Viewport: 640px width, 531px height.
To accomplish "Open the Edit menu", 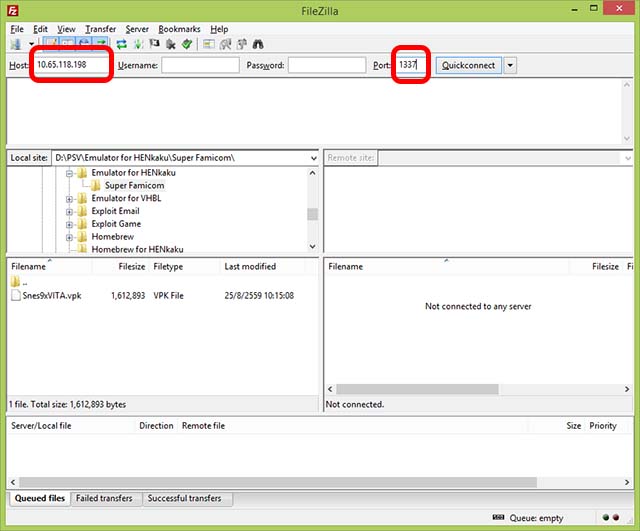I will [x=40, y=29].
